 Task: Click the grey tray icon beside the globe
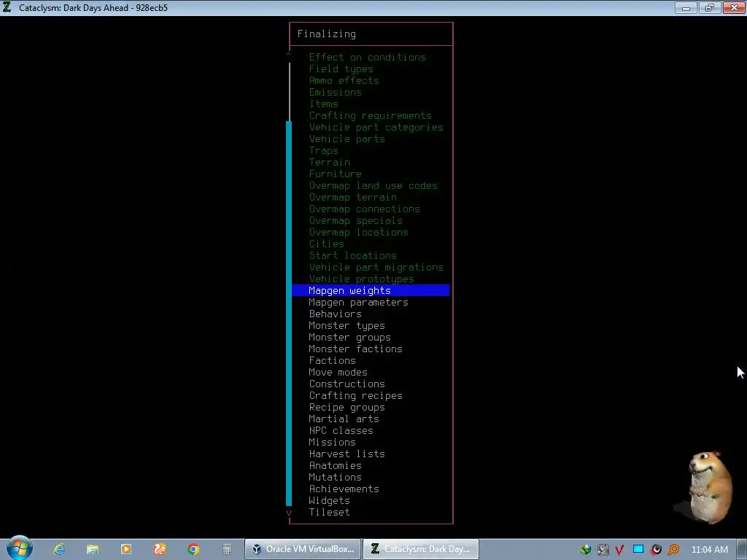(603, 550)
